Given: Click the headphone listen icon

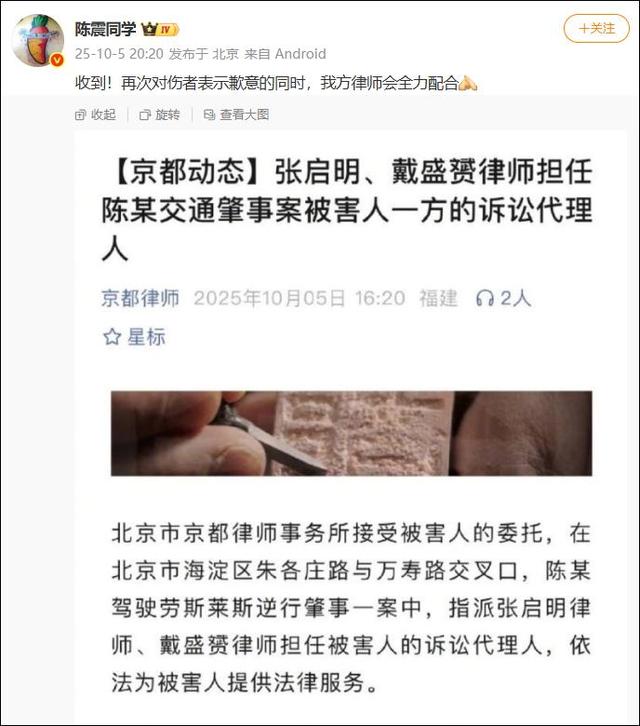Looking at the screenshot, I should (x=485, y=298).
